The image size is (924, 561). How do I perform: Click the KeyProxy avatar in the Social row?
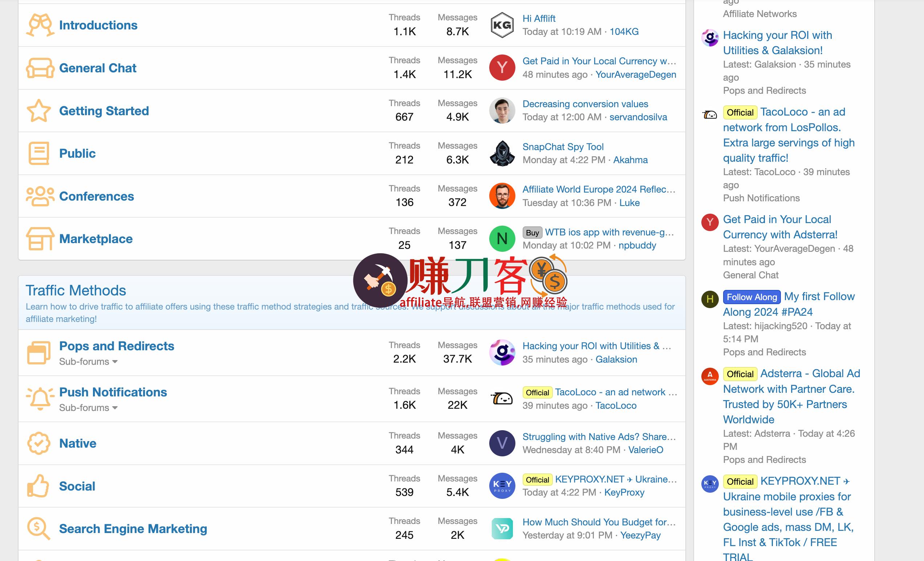[x=502, y=485]
